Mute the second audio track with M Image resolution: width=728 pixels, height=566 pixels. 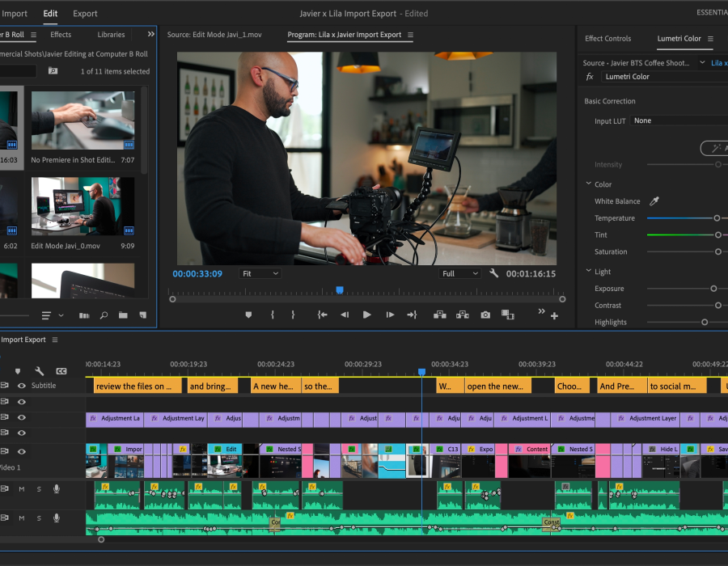tap(21, 518)
